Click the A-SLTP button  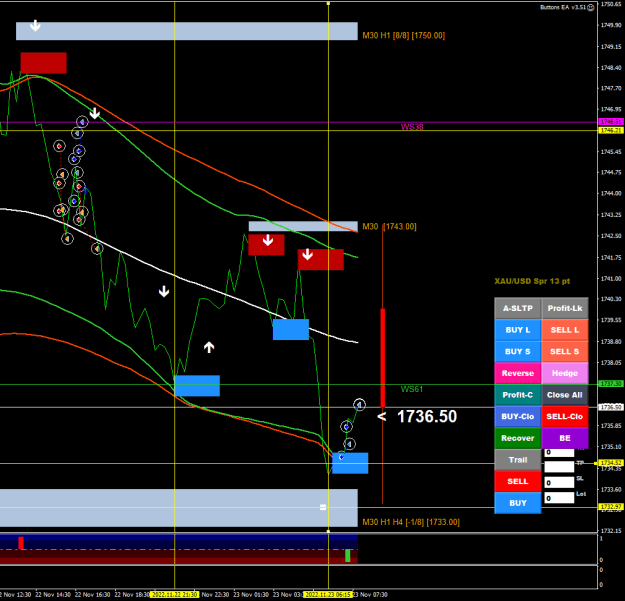coord(518,308)
